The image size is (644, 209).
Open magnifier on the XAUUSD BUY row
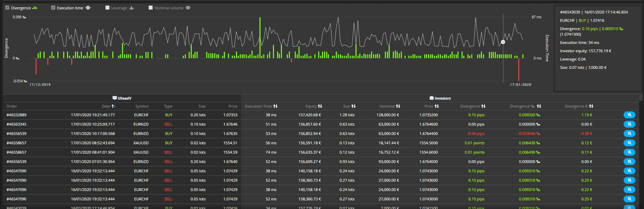coord(629,143)
